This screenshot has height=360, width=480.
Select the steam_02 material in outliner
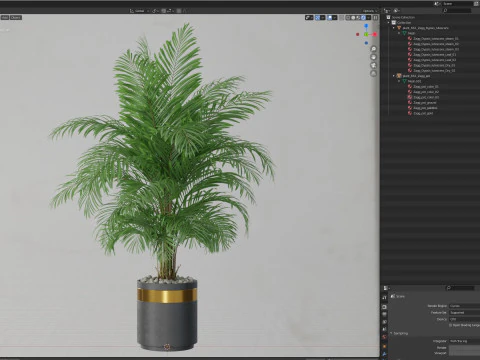click(435, 44)
